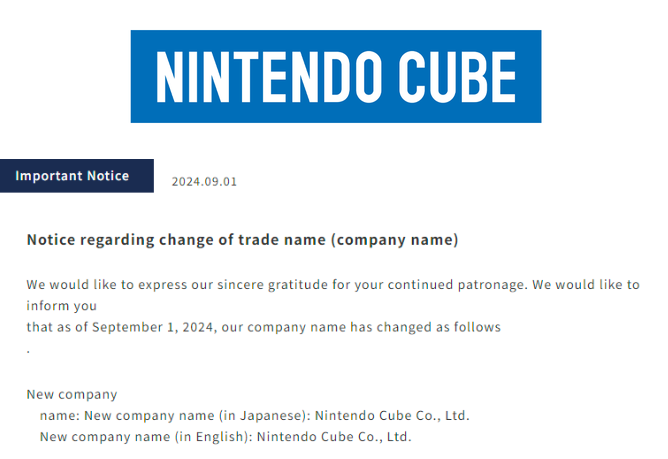This screenshot has width=668, height=459.
Task: Click the lone period below the paragraph
Action: 28,352
